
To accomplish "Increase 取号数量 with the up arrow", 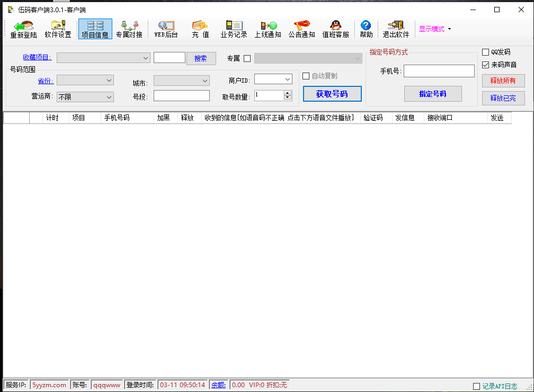I will 288,93.
